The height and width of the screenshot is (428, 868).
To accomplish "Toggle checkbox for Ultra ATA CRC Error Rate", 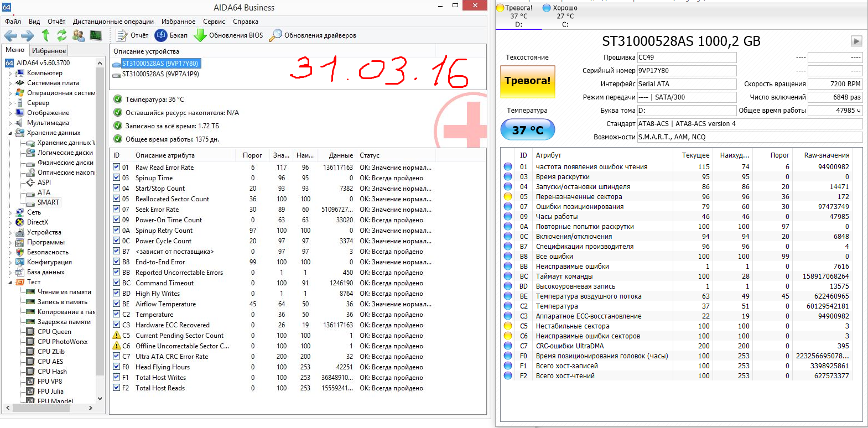I will (117, 356).
